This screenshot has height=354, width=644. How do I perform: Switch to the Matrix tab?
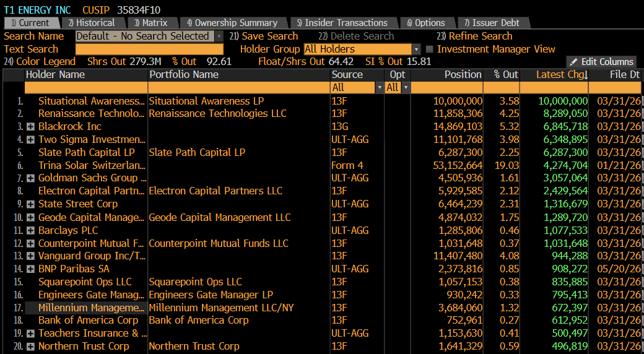151,23
